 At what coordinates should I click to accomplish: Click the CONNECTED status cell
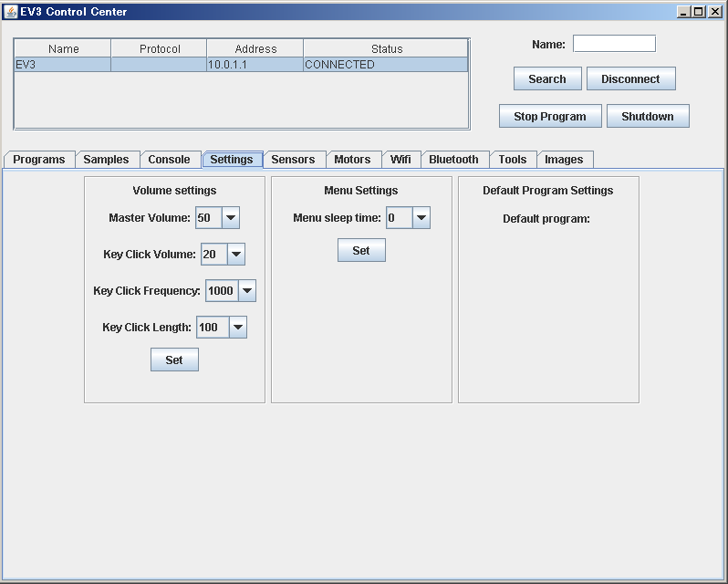[386, 65]
